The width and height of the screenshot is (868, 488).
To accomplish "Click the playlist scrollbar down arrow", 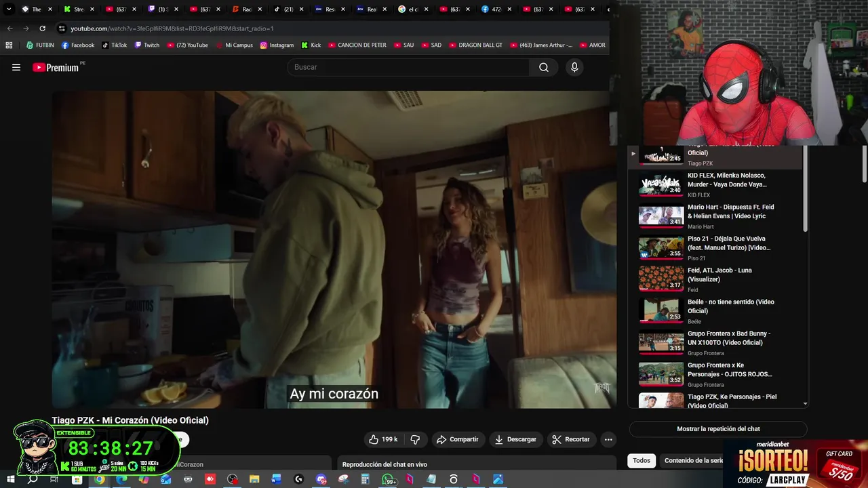I will coord(805,404).
